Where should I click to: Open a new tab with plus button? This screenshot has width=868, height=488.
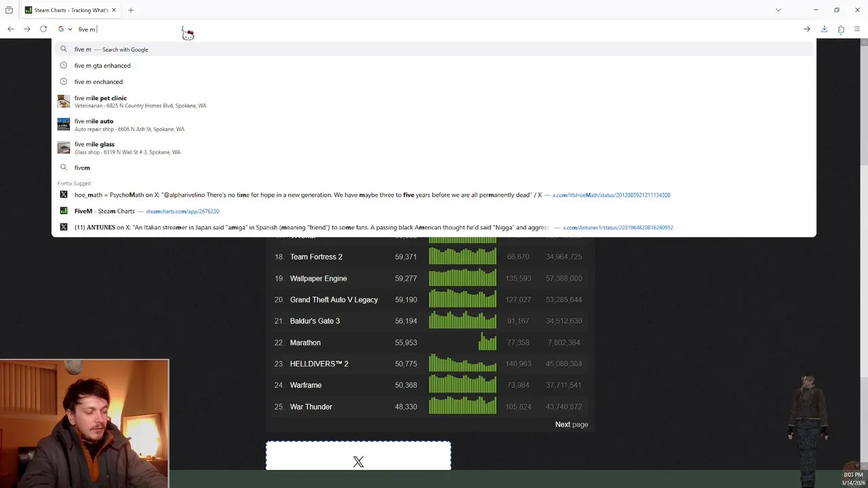(x=131, y=10)
